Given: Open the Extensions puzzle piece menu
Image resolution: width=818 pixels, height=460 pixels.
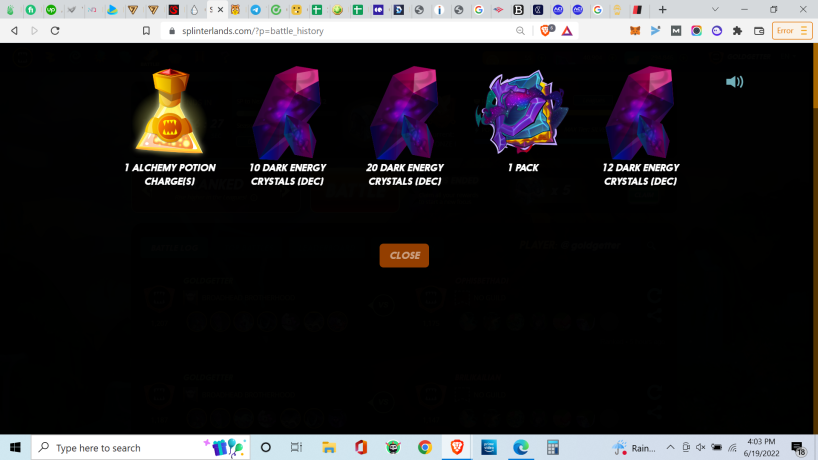Looking at the screenshot, I should [x=737, y=31].
